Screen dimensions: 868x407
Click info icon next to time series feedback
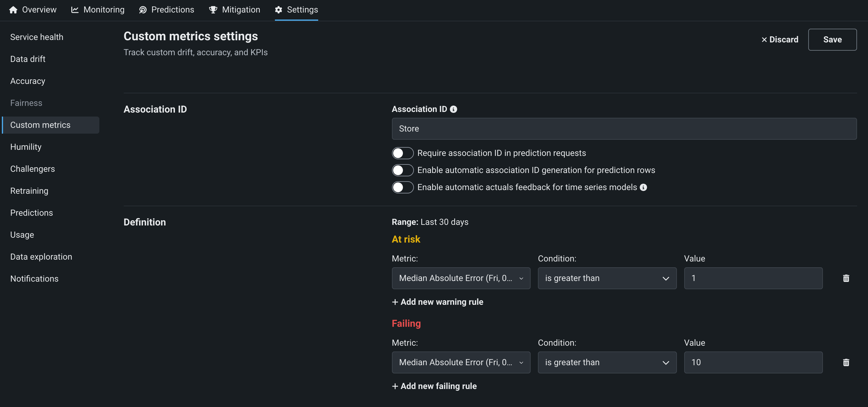click(643, 188)
